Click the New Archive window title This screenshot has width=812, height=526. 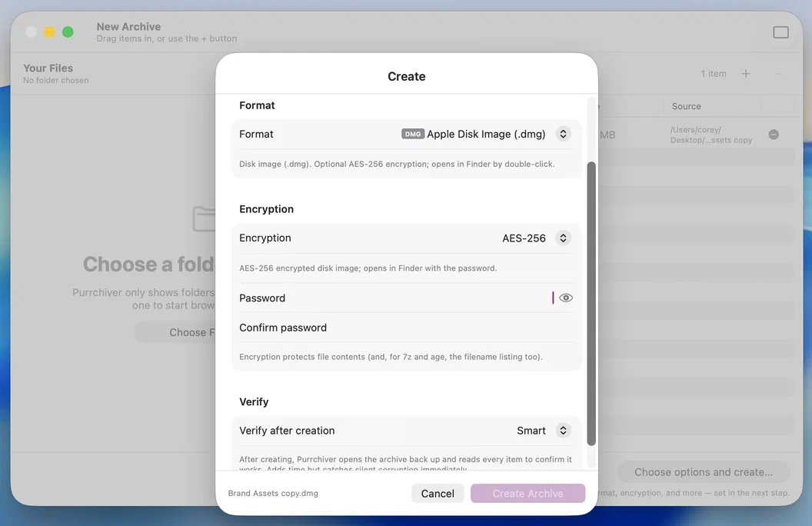tap(128, 26)
